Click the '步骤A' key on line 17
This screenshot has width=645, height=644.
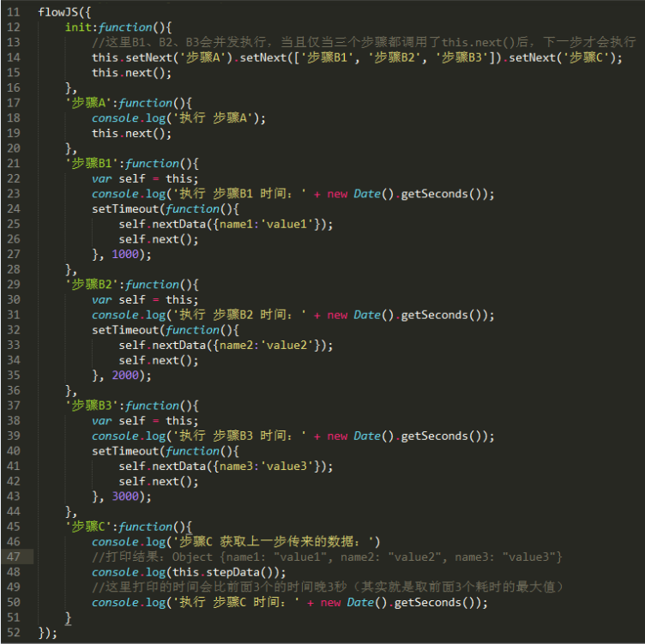(x=90, y=103)
